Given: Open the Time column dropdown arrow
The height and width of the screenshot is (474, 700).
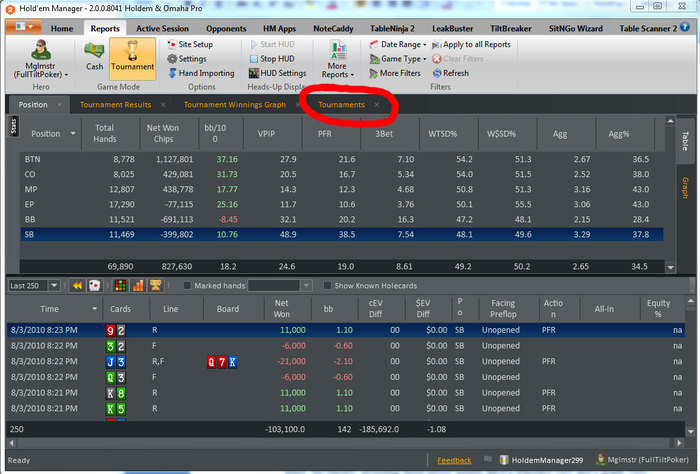Looking at the screenshot, I should tap(94, 308).
